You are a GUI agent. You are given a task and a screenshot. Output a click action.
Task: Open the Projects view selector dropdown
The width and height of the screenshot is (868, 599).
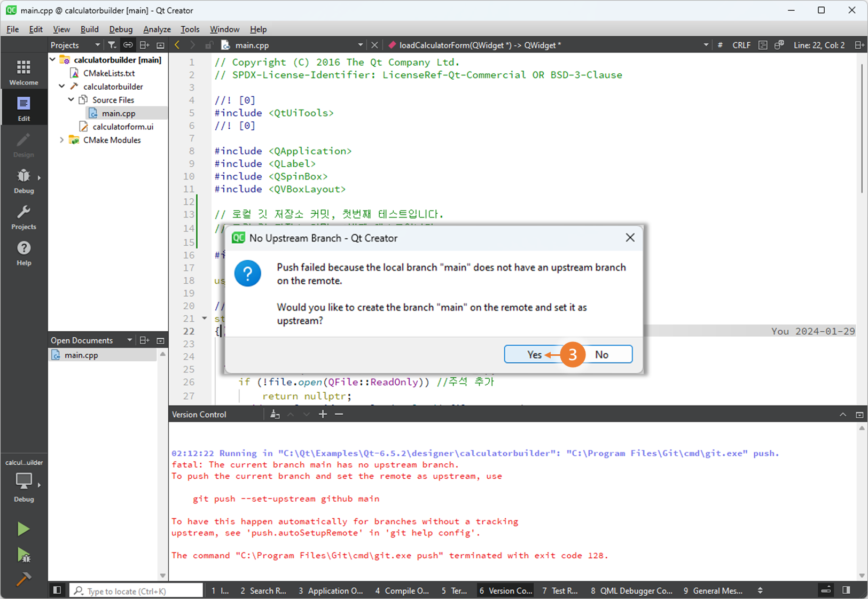(75, 45)
